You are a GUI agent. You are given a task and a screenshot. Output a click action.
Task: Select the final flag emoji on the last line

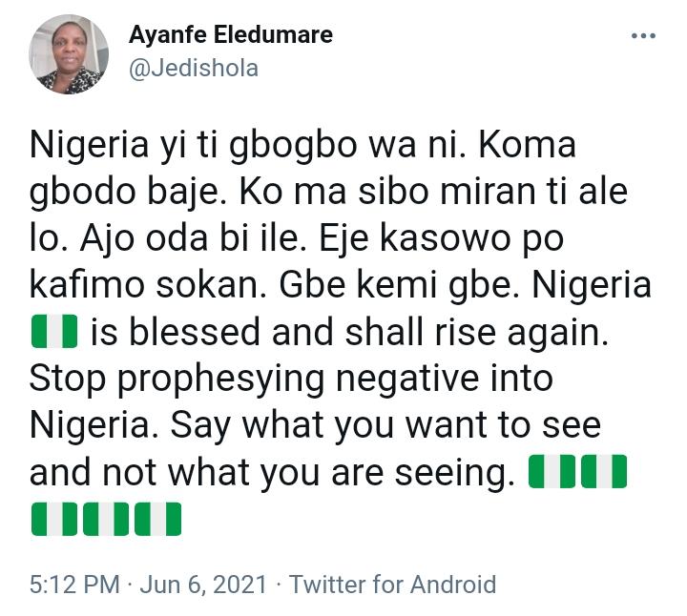pyautogui.click(x=157, y=519)
